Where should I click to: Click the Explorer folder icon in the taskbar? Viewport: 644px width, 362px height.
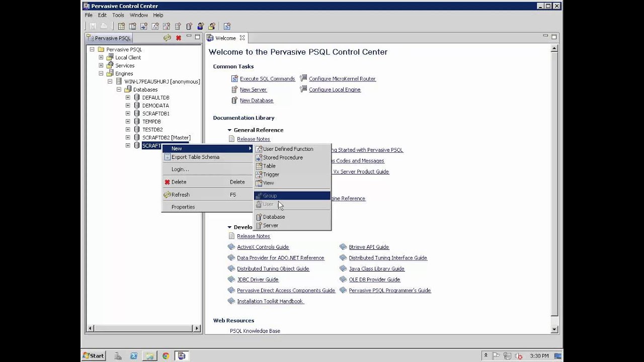149,355
